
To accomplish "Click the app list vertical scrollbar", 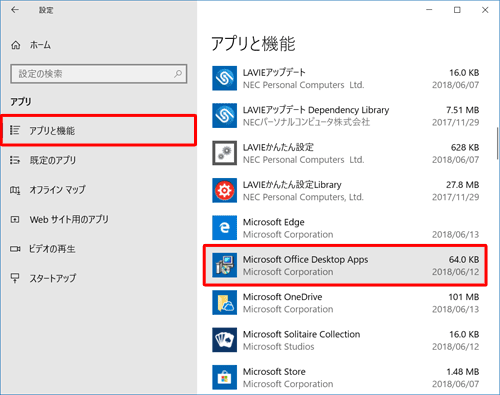I will click(x=497, y=143).
